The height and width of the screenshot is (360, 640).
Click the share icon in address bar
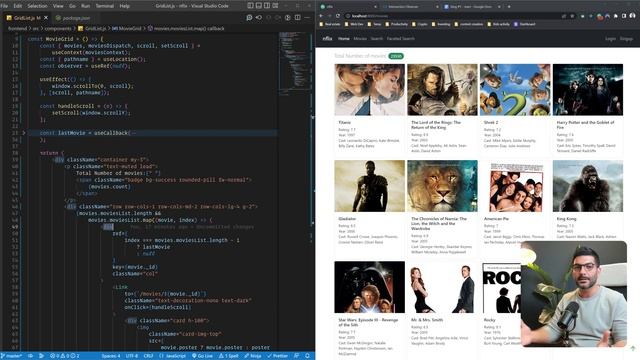(x=564, y=16)
